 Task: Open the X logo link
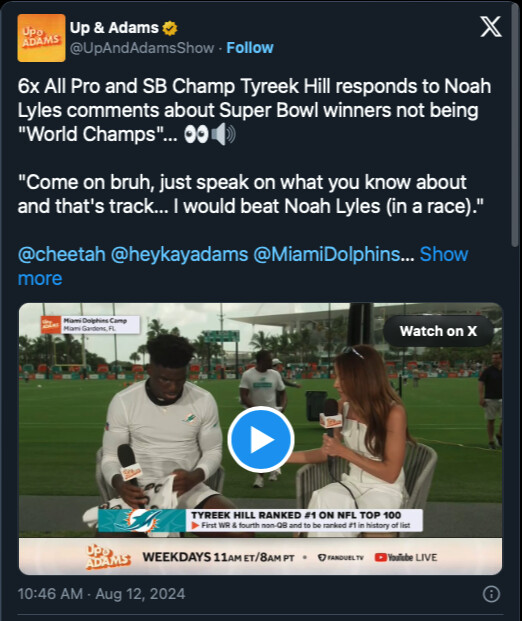491,27
